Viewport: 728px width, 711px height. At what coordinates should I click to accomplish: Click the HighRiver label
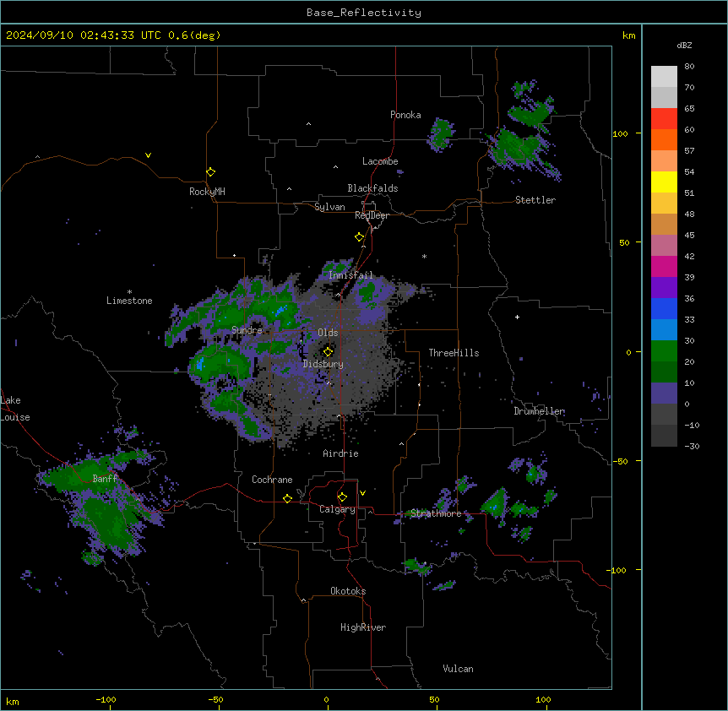(363, 627)
